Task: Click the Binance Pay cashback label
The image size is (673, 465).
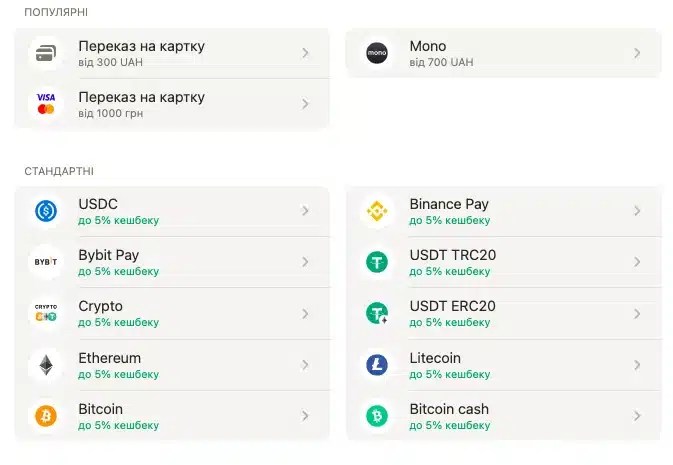Action: [450, 220]
